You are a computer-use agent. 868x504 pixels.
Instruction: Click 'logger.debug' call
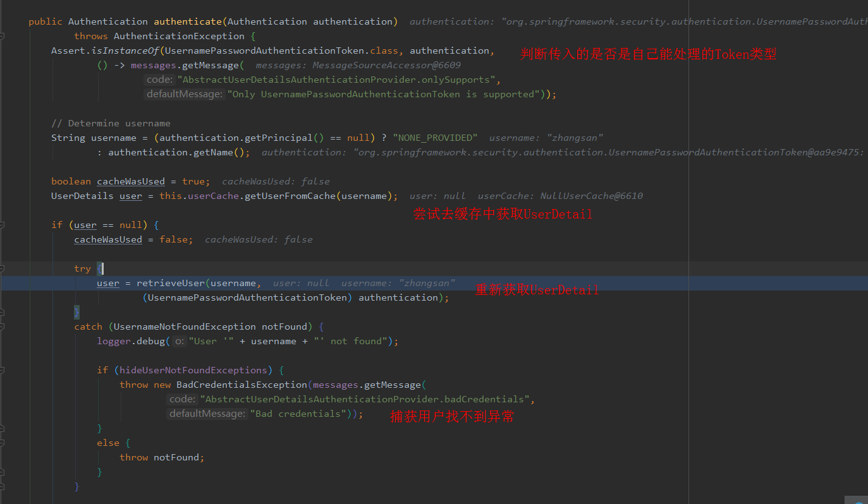point(131,341)
